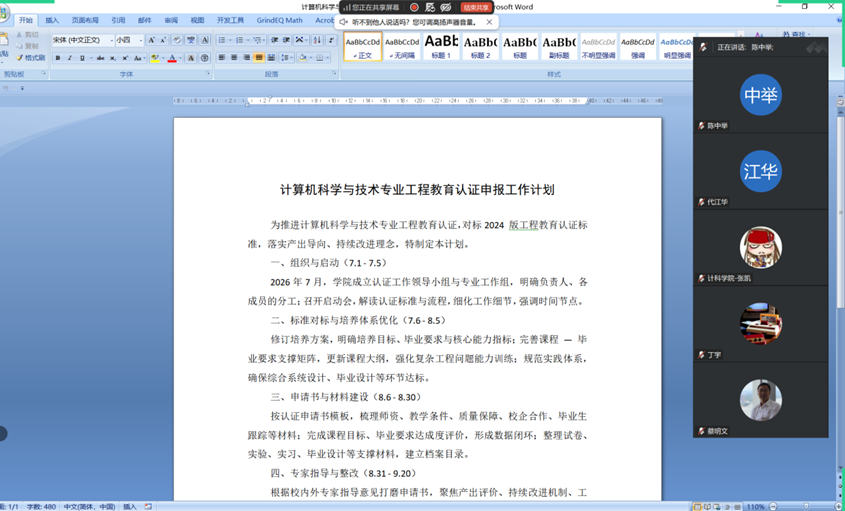
Task: Open the phonetic guide tool
Action: pos(191,40)
